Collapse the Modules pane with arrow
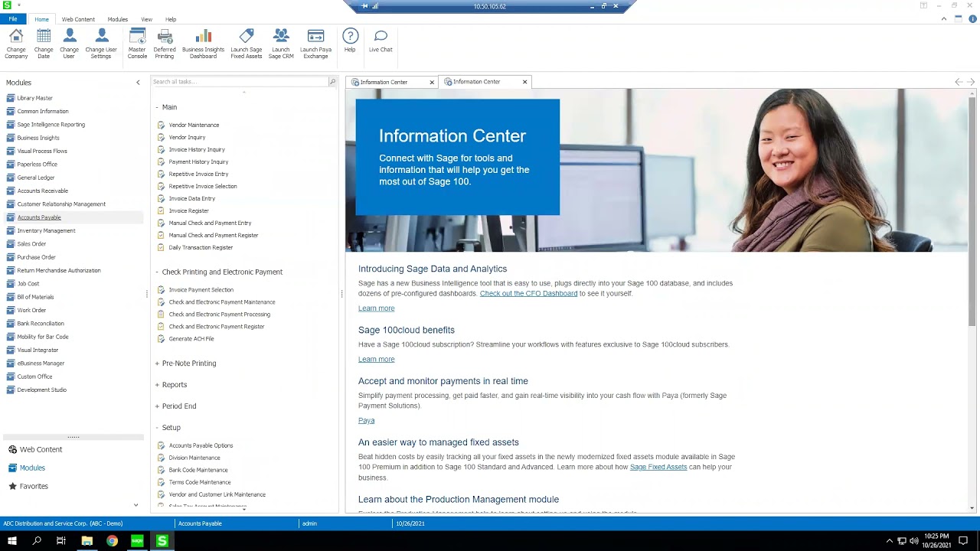Screen dimensions: 980x551 [138, 83]
